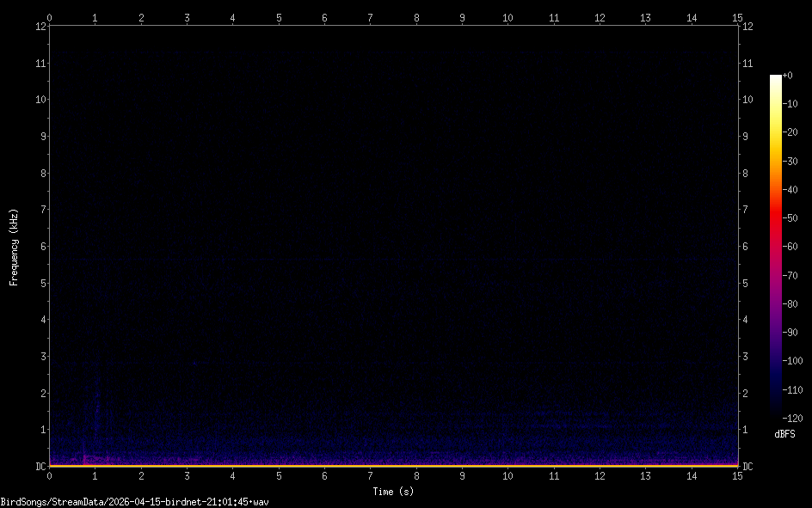
Task: Click the 12 kHz label on right frequency axis
Action: [747, 26]
